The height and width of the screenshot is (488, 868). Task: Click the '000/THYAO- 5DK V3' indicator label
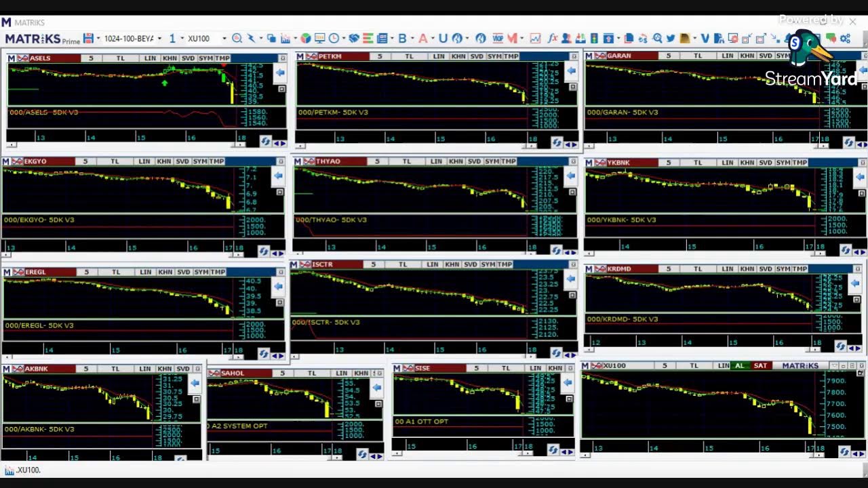[x=332, y=220]
